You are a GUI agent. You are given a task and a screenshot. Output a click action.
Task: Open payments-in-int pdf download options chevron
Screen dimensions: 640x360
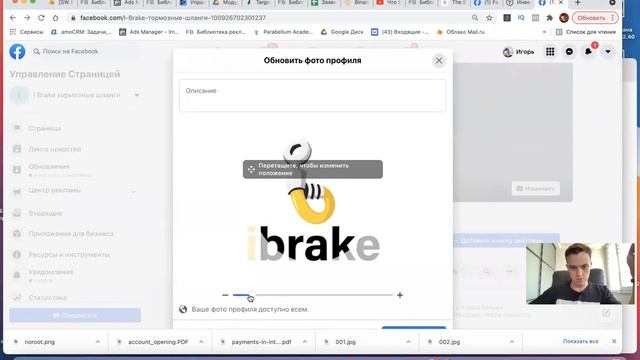pos(305,342)
